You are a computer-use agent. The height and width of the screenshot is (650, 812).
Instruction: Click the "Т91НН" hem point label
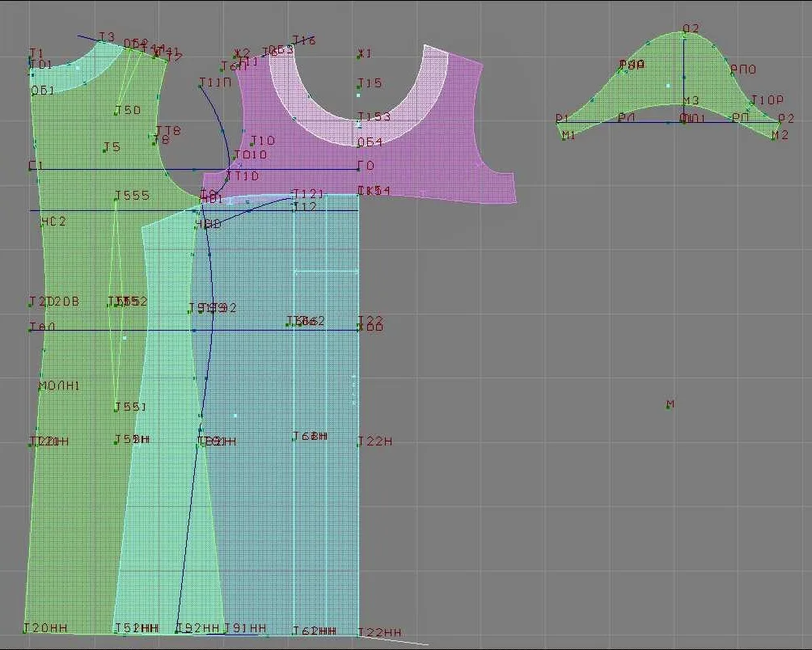(246, 627)
